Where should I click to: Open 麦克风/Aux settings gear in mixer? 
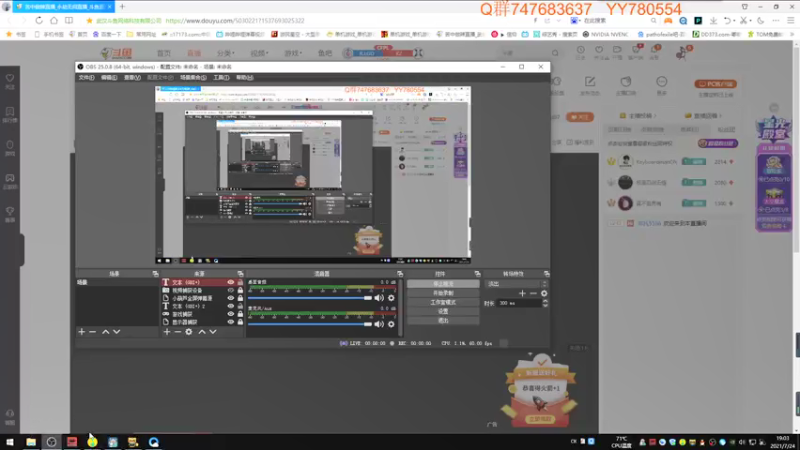391,324
